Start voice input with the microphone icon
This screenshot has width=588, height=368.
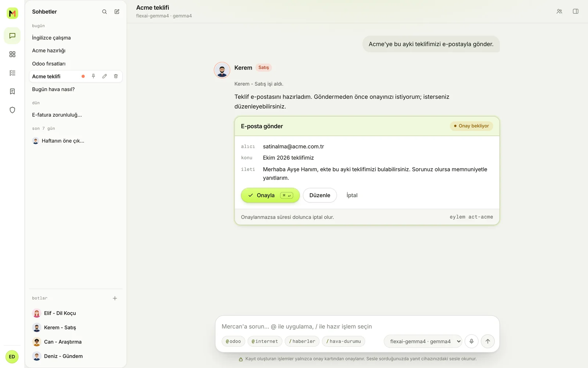(x=472, y=341)
